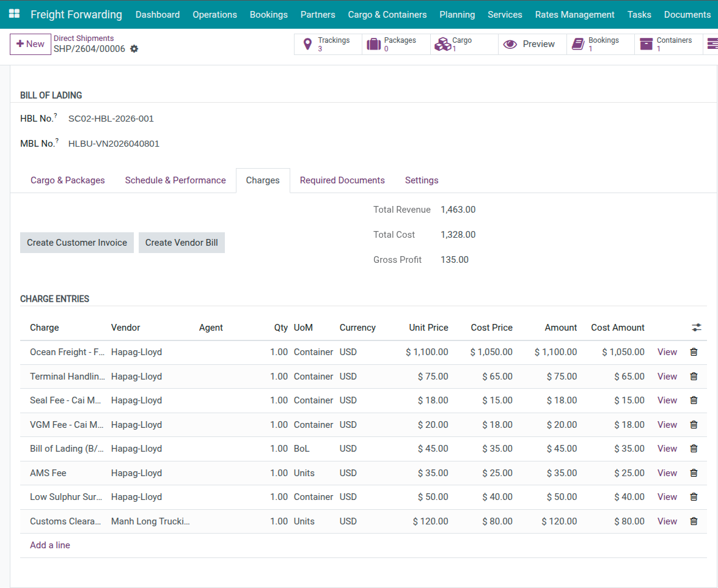Remove the AMS Fee line with trash icon
Screen dimensions: 718x588
point(694,473)
